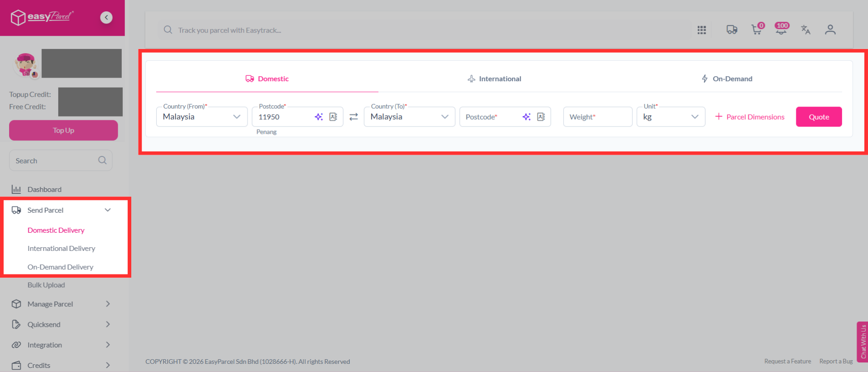The image size is (868, 372).
Task: Click the sidebar search magnifier icon
Action: [102, 160]
